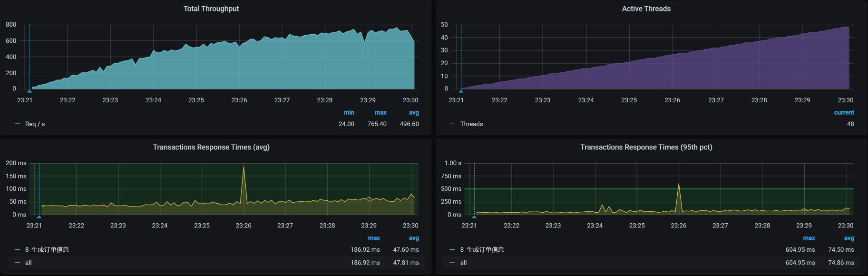868x276 pixels.
Task: Toggle 8_生成订单信息 series in avg response panel
Action: [47, 250]
